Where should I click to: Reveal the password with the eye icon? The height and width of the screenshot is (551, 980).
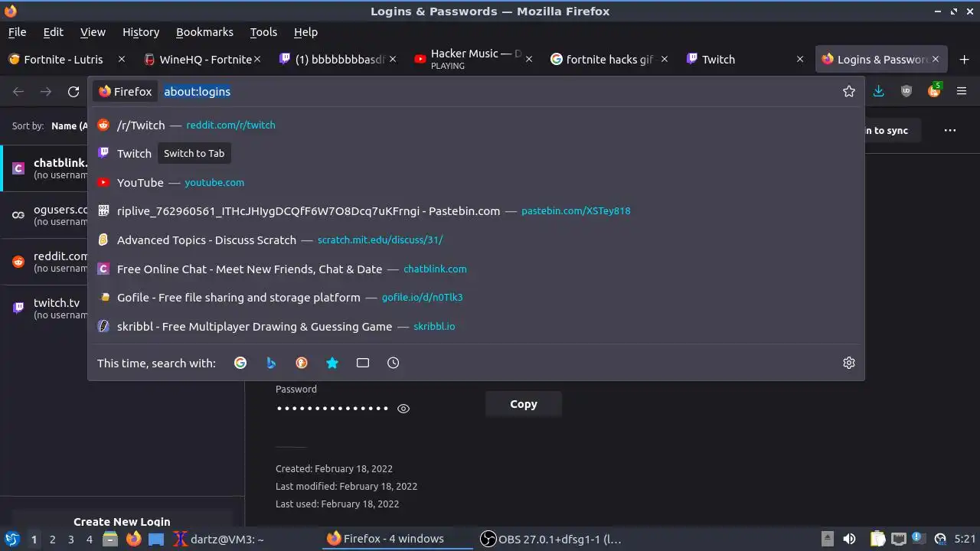403,409
